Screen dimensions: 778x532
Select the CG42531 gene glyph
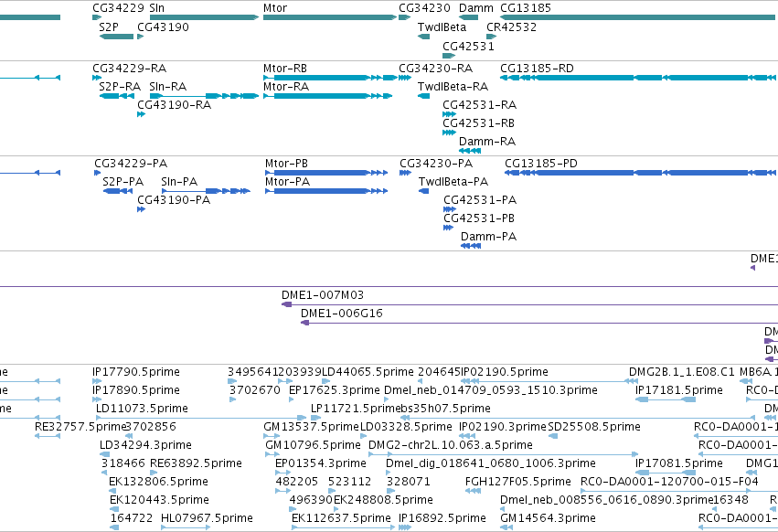coord(449,56)
